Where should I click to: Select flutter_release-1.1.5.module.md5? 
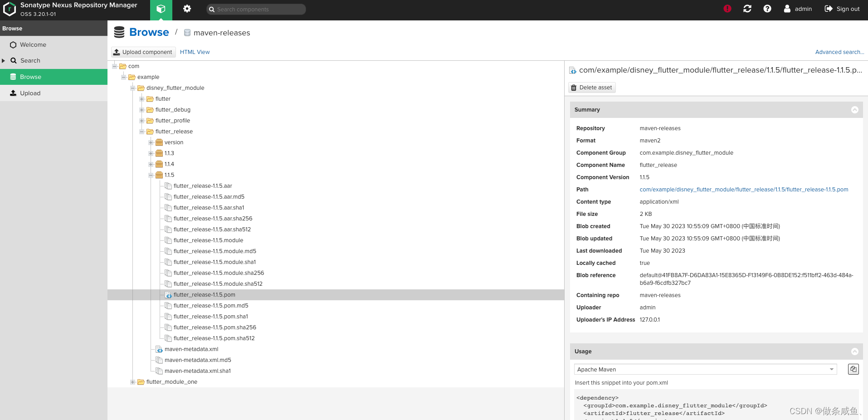pyautogui.click(x=215, y=251)
